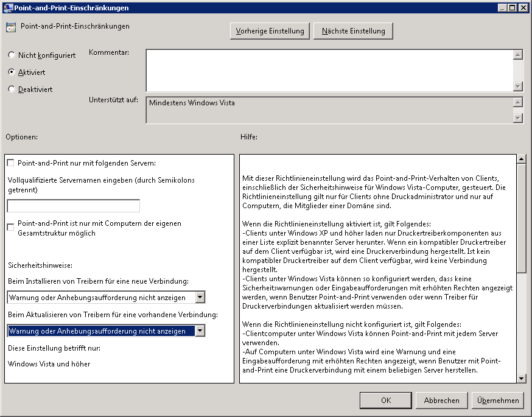Click the Hilfe panel scroll-down arrow
Viewport: 532px width, 417px height.
point(521,378)
